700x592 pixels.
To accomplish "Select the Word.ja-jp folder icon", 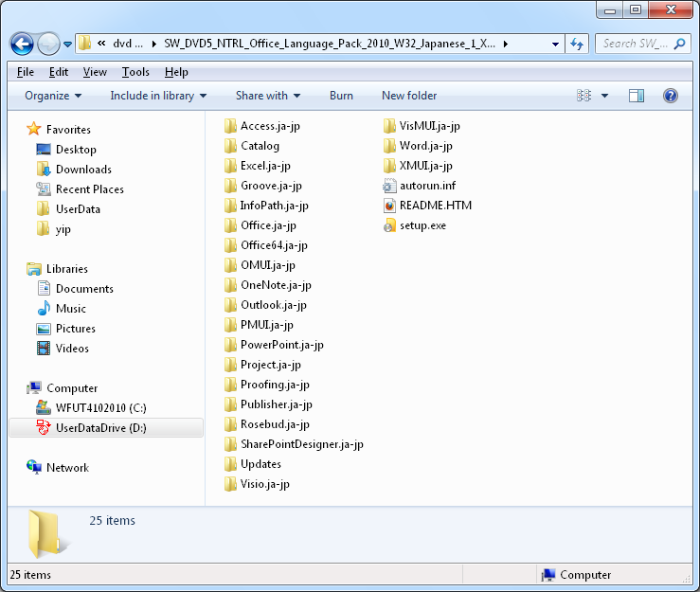I will [x=389, y=146].
